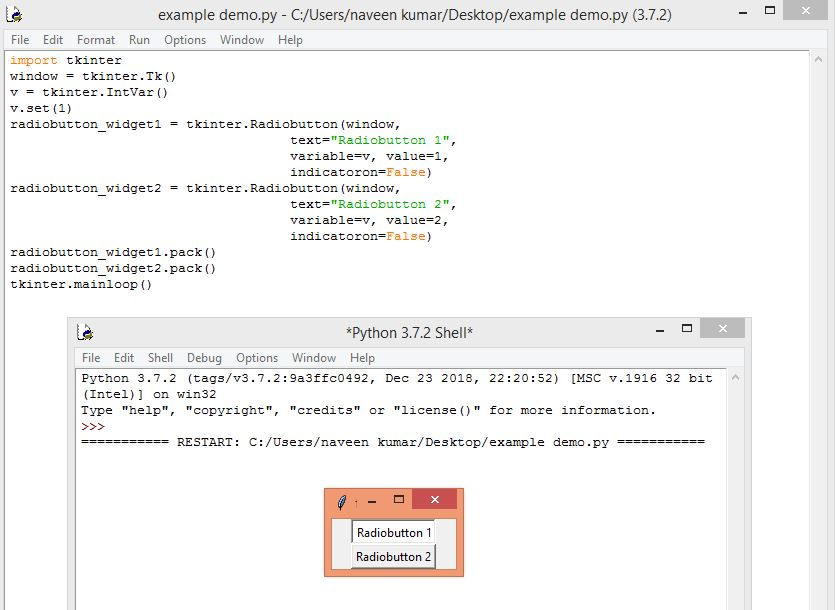Image resolution: width=835 pixels, height=610 pixels.
Task: Select the Radiobutton 1 option
Action: pyautogui.click(x=393, y=532)
